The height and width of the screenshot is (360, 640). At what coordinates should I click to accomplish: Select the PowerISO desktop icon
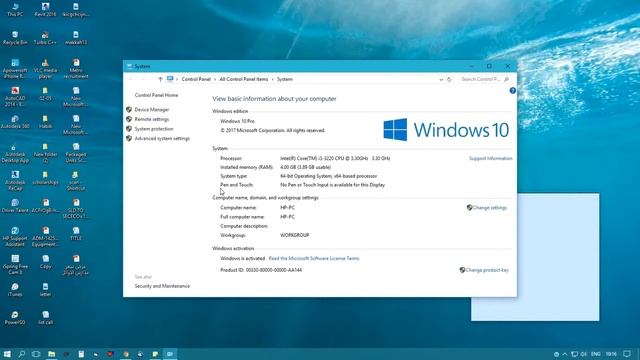(15, 318)
